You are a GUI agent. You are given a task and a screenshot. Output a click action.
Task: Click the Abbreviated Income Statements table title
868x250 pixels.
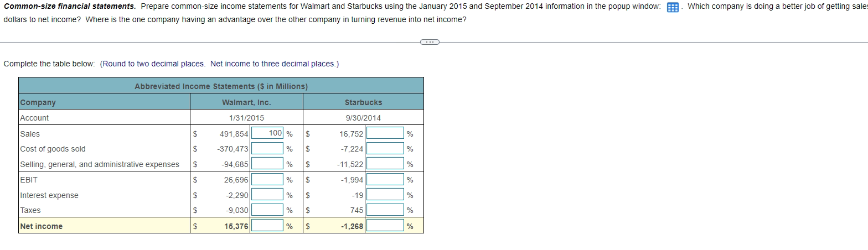[221, 86]
